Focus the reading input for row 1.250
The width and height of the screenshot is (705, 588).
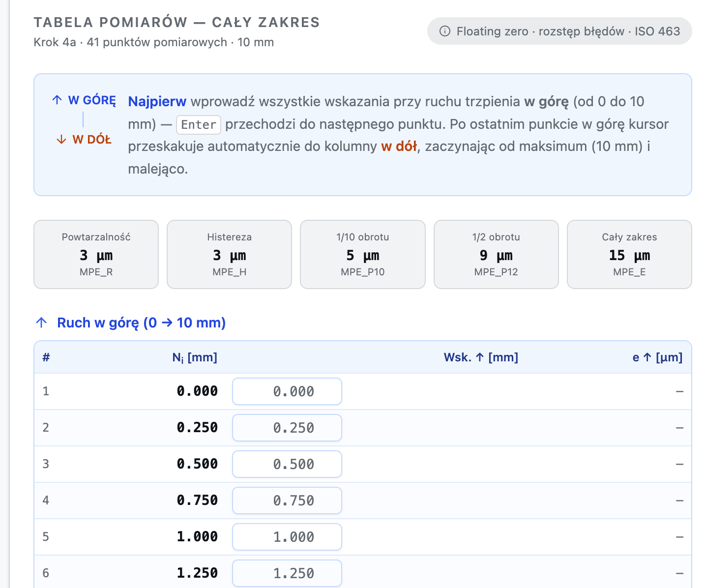[287, 573]
